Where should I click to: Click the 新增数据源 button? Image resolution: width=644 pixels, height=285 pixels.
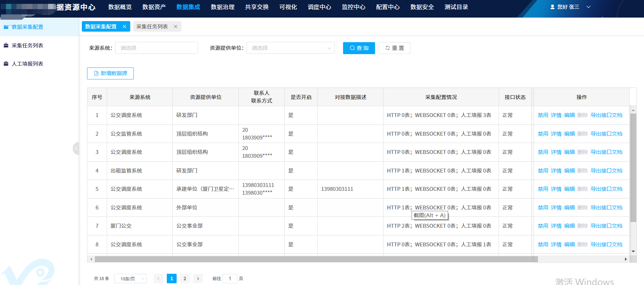coord(110,73)
